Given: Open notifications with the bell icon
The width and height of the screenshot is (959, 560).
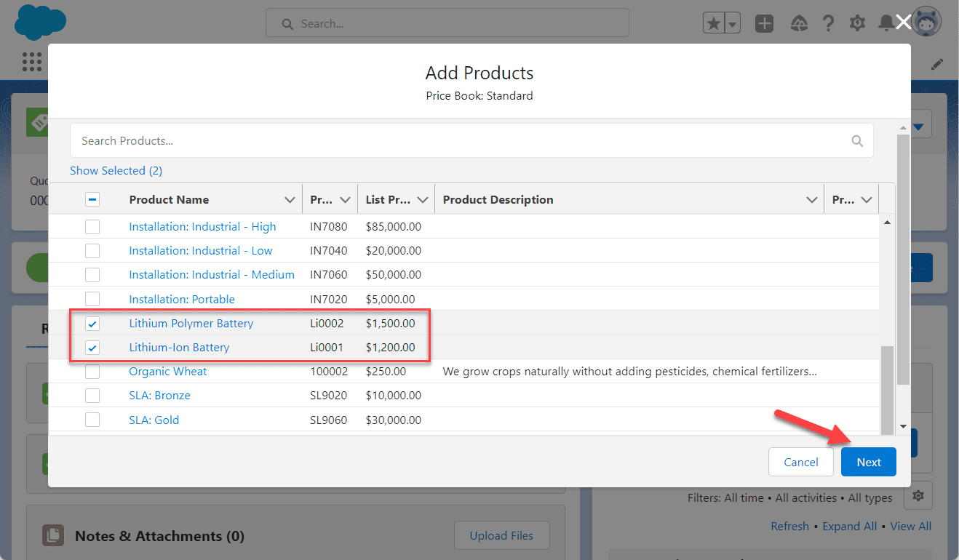Looking at the screenshot, I should 886,23.
